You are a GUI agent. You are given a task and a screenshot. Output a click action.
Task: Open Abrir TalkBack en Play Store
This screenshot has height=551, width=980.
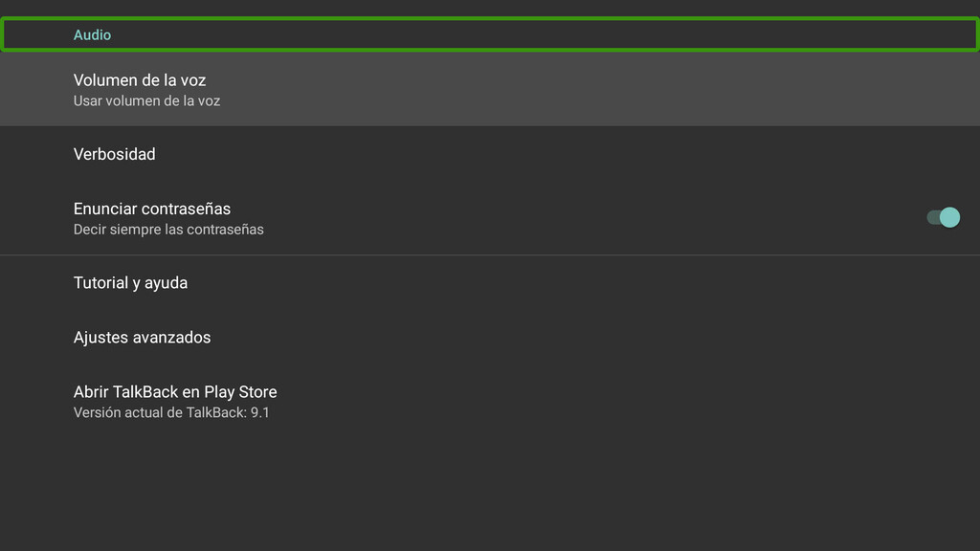pos(490,402)
